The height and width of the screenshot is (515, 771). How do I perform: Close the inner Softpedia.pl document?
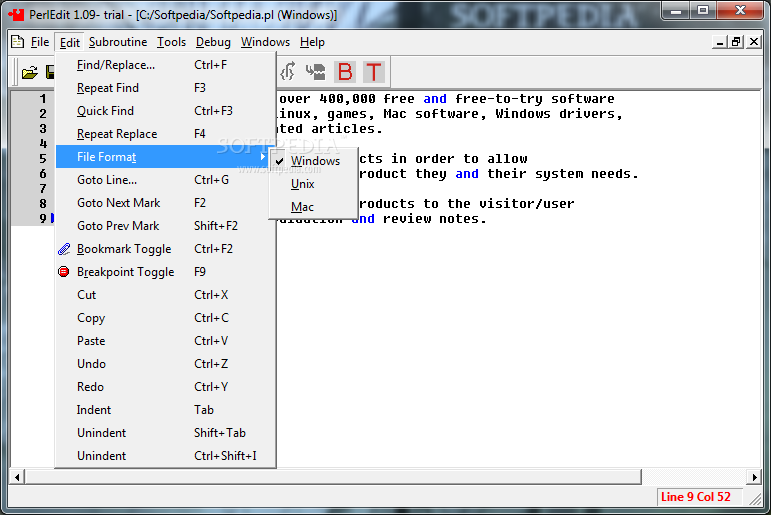click(x=754, y=42)
